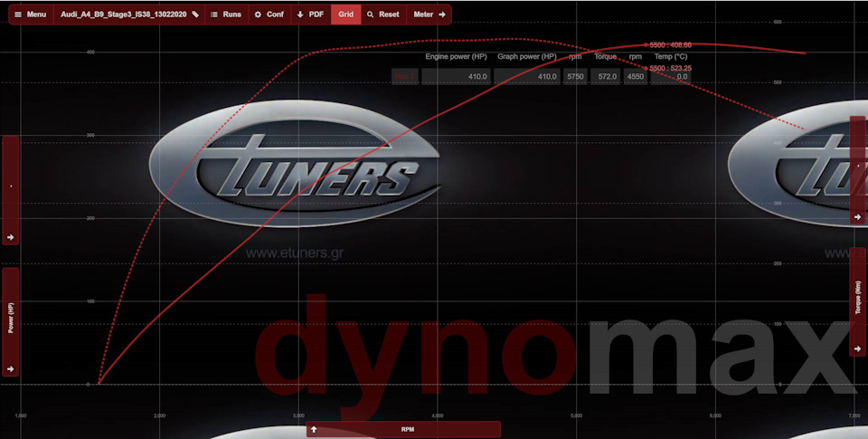
Task: Open Conf gear settings
Action: pyautogui.click(x=269, y=14)
